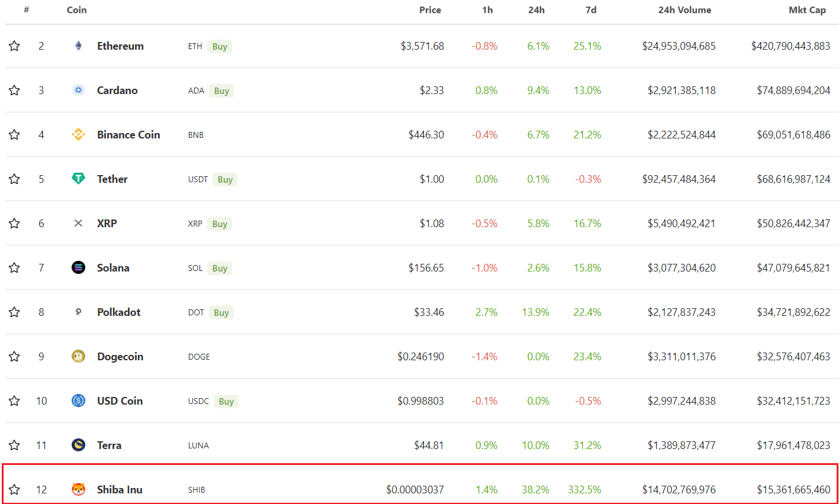
Task: Click Shiba Inu price $0.00003037
Action: 415,490
